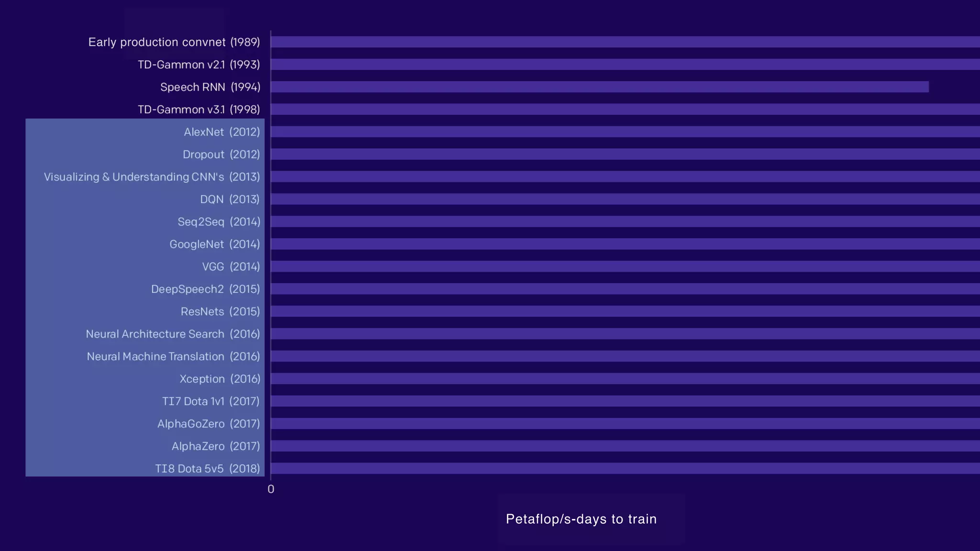Click the 'TI7 Dota 1v1 (2017)' label
This screenshot has width=980, height=551.
pos(211,402)
